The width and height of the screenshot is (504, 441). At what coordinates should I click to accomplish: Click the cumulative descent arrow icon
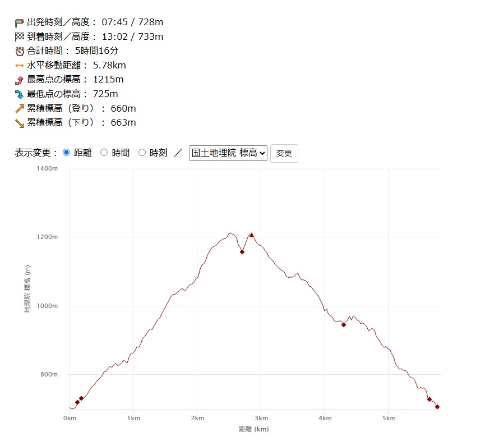click(20, 123)
